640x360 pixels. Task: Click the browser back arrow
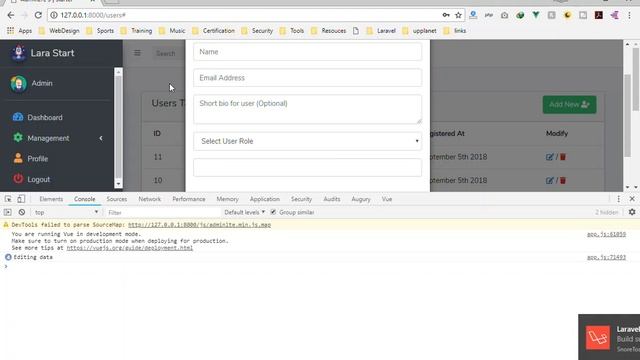click(11, 15)
